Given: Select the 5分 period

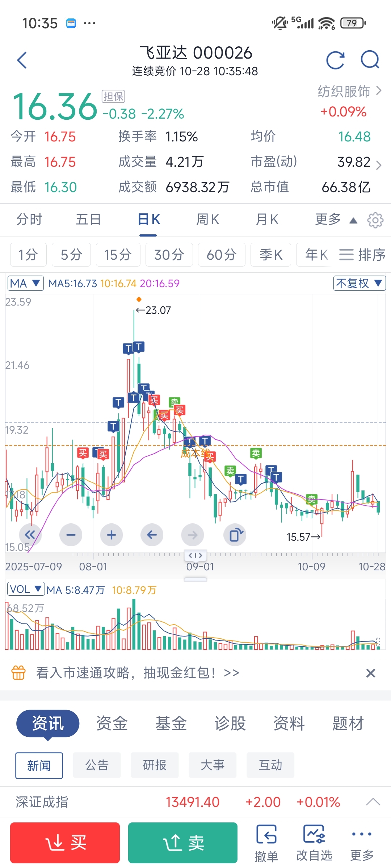Looking at the screenshot, I should pyautogui.click(x=71, y=255).
